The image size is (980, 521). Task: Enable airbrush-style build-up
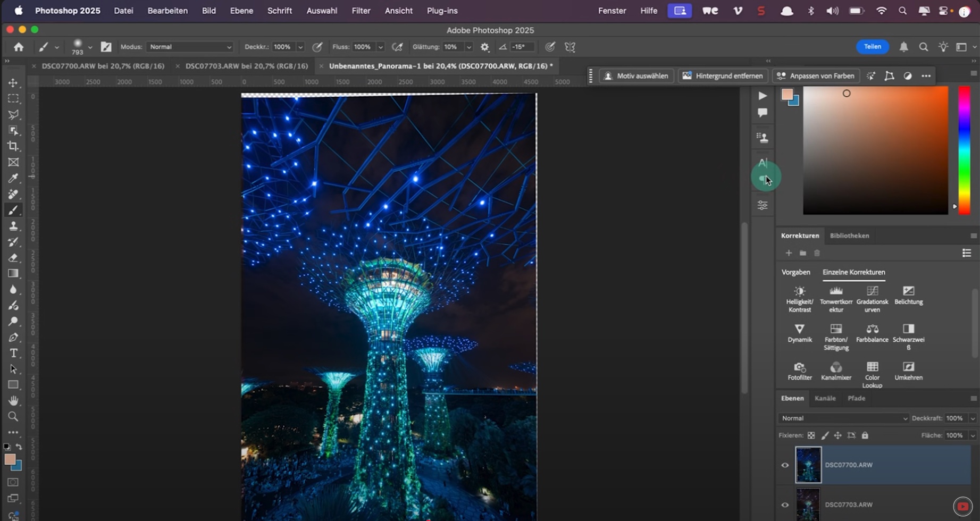click(x=397, y=47)
